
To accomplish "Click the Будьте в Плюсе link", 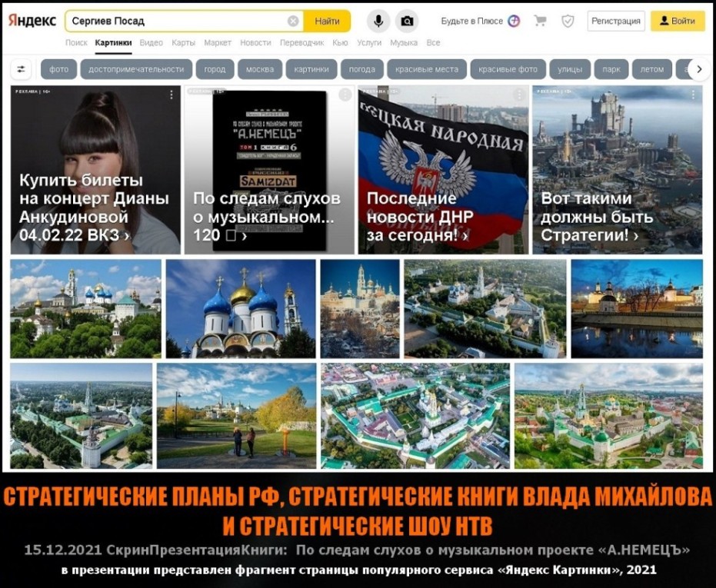I will click(x=471, y=21).
